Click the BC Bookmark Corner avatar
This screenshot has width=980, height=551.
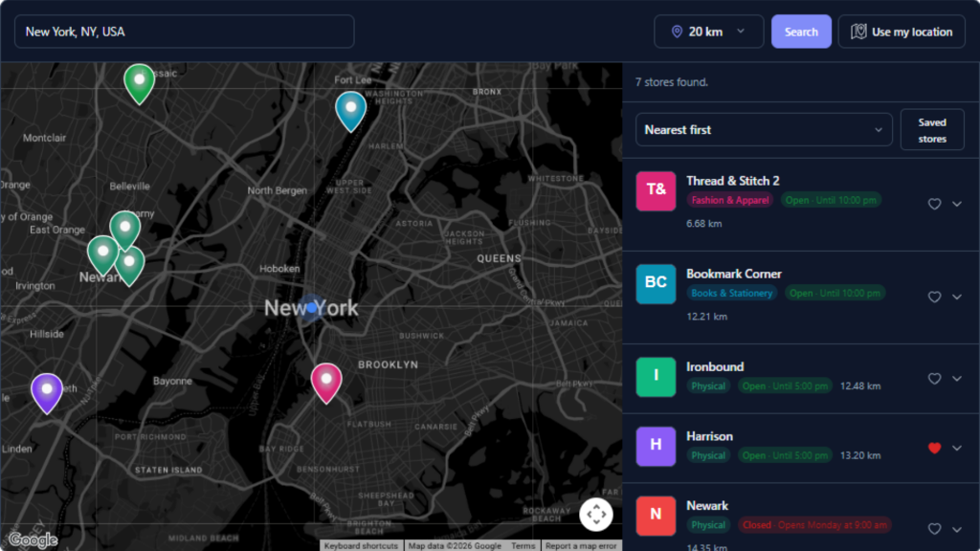coord(656,283)
